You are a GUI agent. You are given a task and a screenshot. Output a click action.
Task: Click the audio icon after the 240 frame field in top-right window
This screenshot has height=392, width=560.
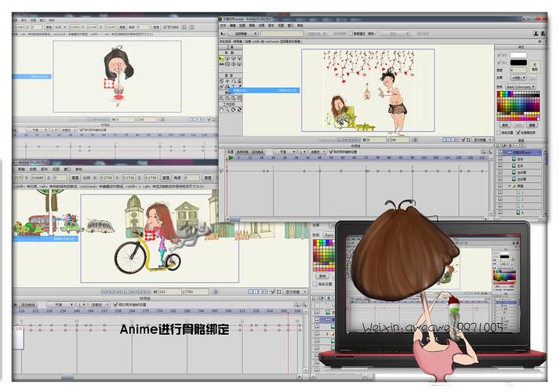[x=415, y=140]
